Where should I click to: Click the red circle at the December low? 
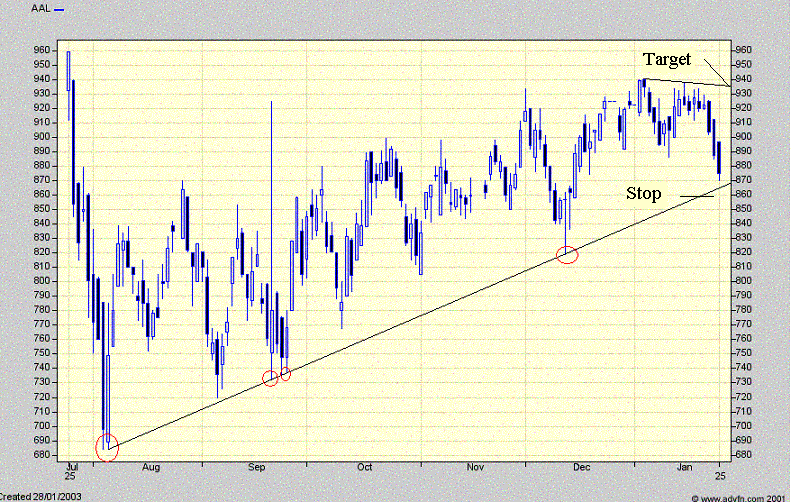tap(567, 254)
